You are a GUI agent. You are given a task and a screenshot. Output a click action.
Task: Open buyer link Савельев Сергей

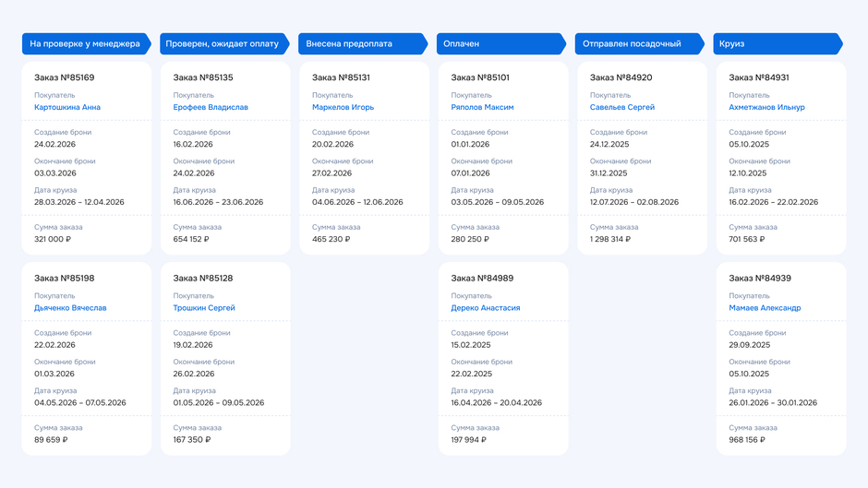point(622,107)
